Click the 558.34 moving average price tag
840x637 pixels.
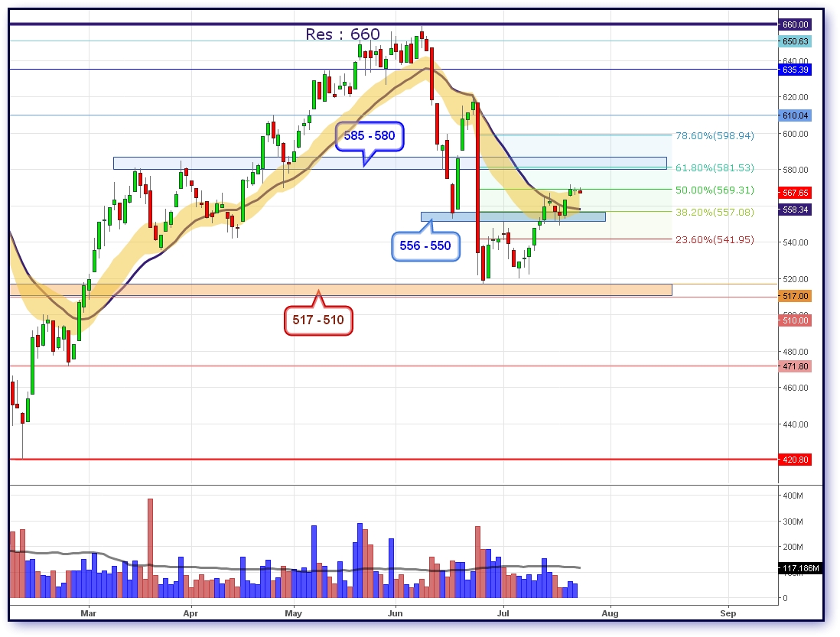pos(796,210)
